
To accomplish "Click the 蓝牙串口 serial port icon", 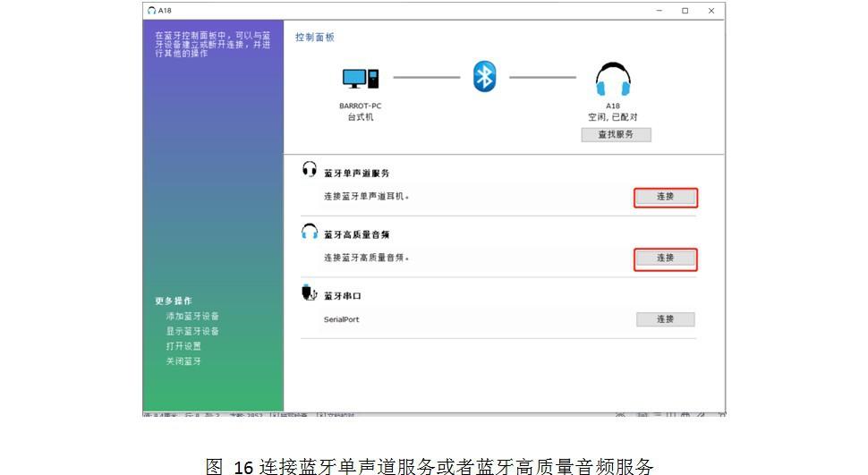I will tap(310, 293).
